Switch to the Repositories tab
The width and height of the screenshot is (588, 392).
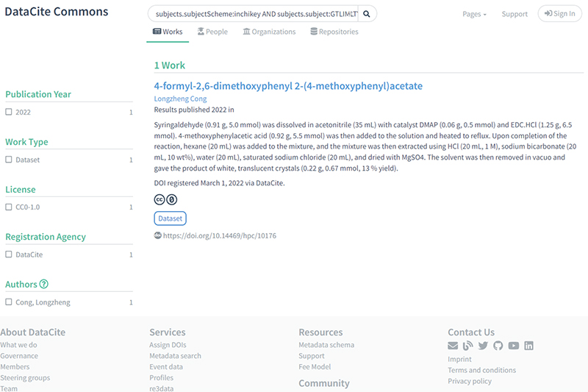click(334, 32)
